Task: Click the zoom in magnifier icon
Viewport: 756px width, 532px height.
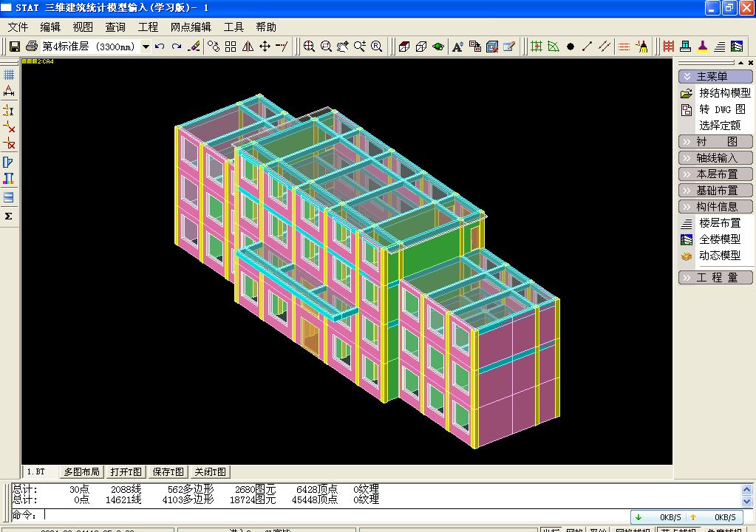Action: [x=309, y=47]
